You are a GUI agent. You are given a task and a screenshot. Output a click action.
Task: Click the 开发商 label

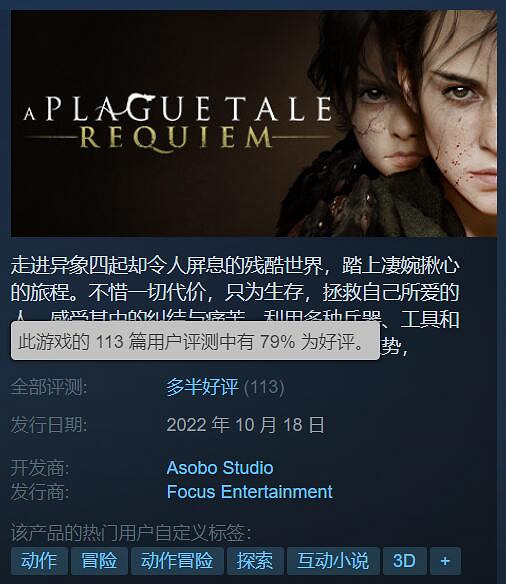pos(40,468)
